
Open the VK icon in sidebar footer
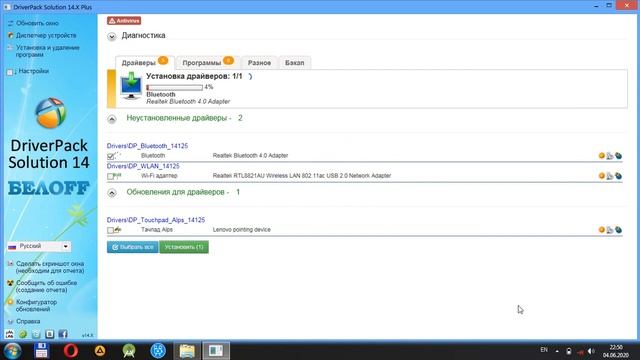49,334
